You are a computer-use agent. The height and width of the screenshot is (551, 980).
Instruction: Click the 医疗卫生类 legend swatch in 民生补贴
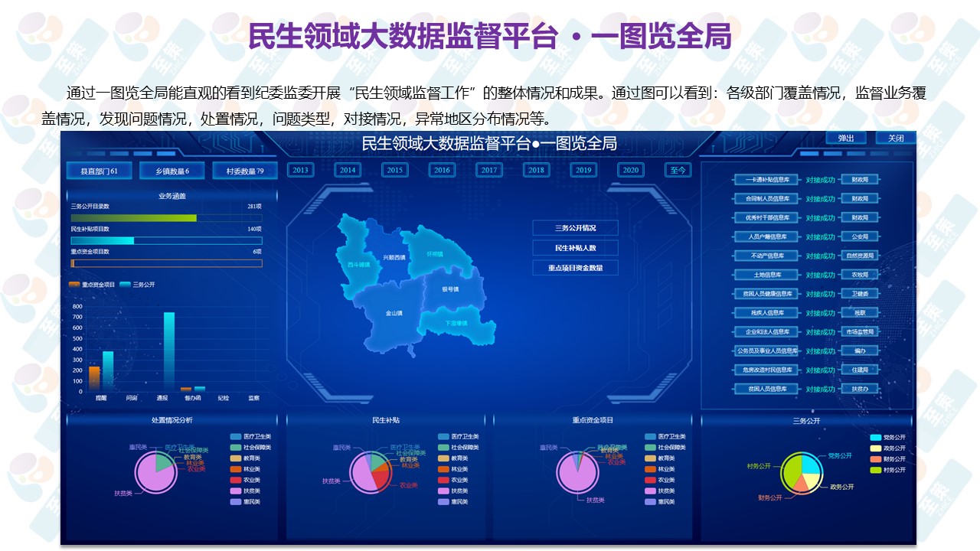pyautogui.click(x=443, y=436)
